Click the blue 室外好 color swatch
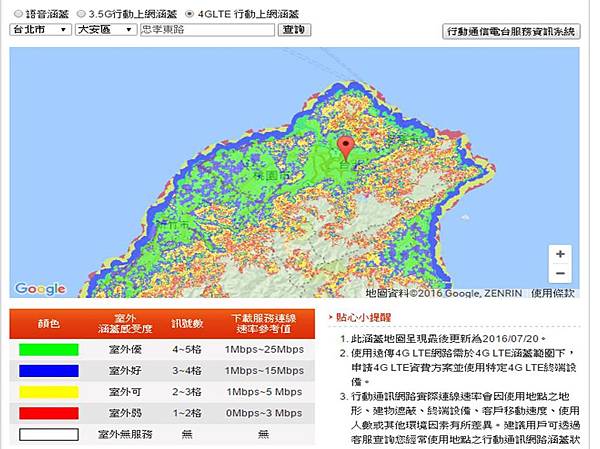600x449 pixels. tap(49, 371)
